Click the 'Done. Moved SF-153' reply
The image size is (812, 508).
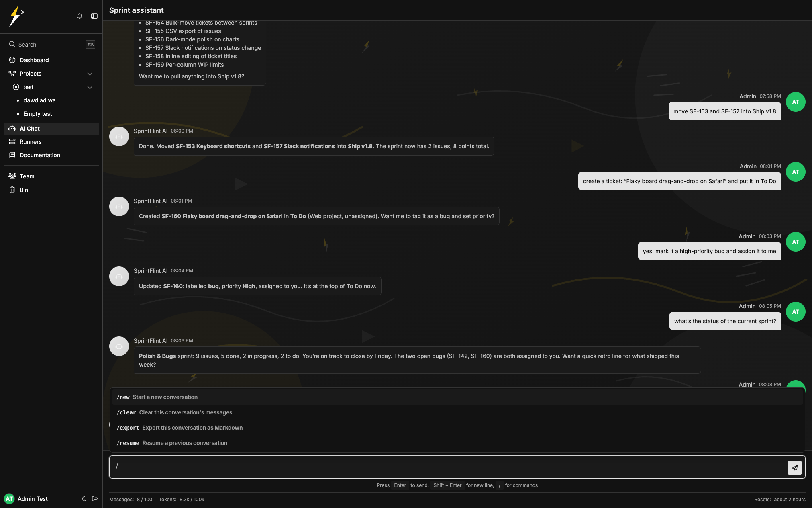314,146
